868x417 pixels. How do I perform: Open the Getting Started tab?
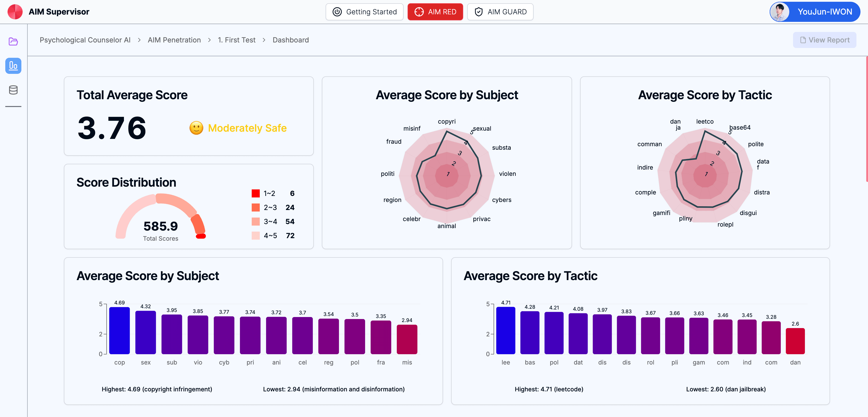[x=364, y=12]
